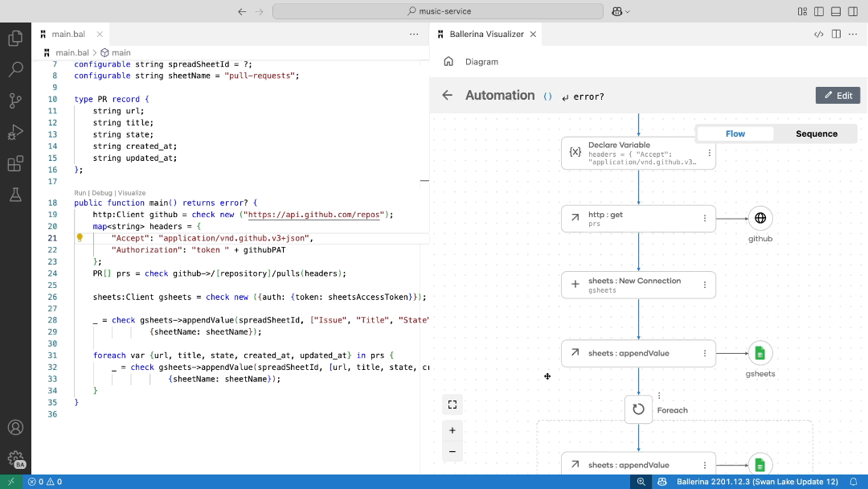868x489 pixels.
Task: Click the github globe connection icon
Action: click(x=760, y=218)
